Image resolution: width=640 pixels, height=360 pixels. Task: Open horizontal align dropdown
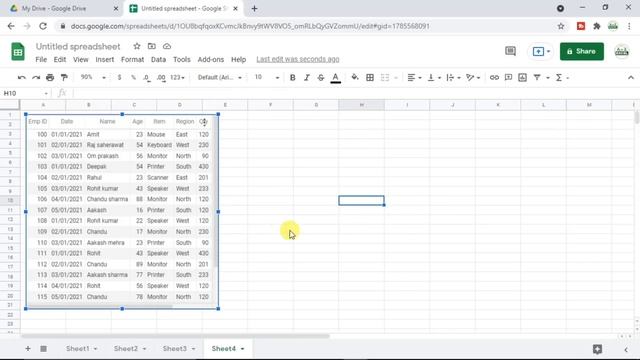click(x=414, y=78)
